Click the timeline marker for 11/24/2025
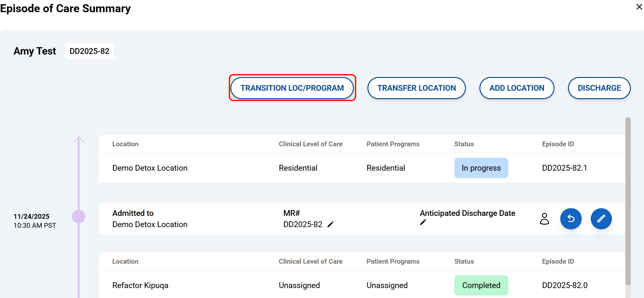 point(79,217)
